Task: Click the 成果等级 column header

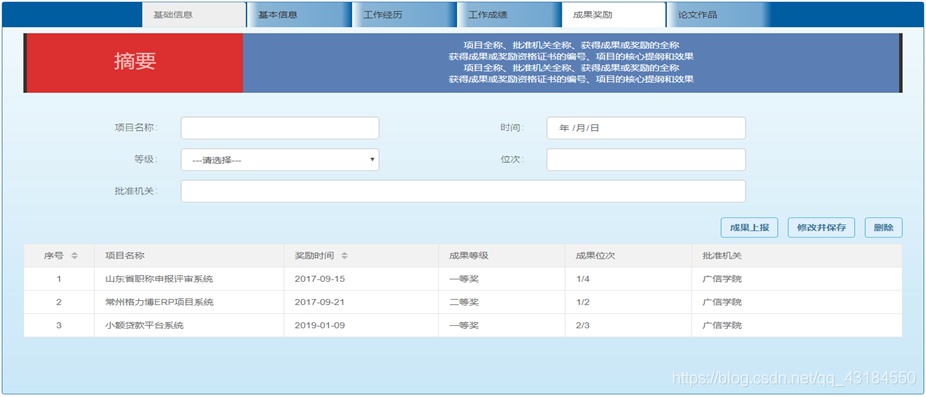Action: pyautogui.click(x=501, y=256)
